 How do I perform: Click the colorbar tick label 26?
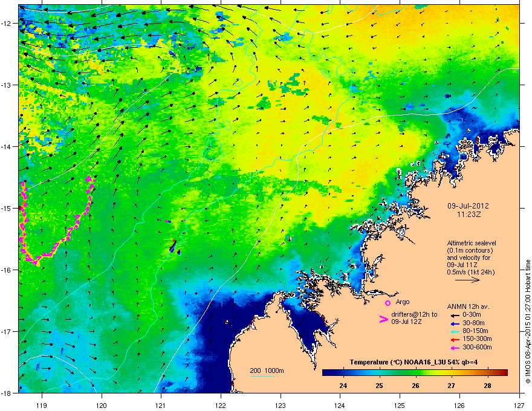coord(416,386)
